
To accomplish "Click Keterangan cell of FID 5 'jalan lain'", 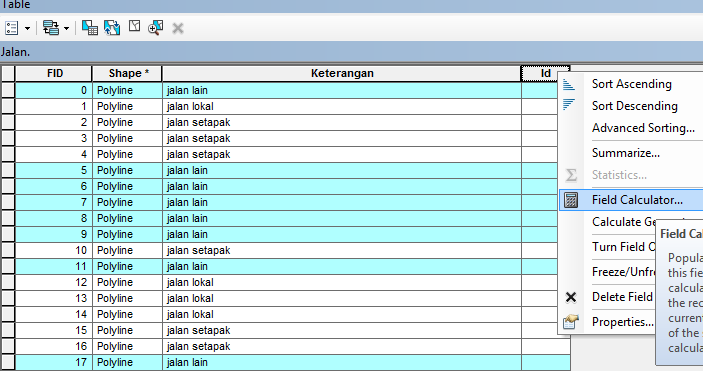I will point(342,170).
